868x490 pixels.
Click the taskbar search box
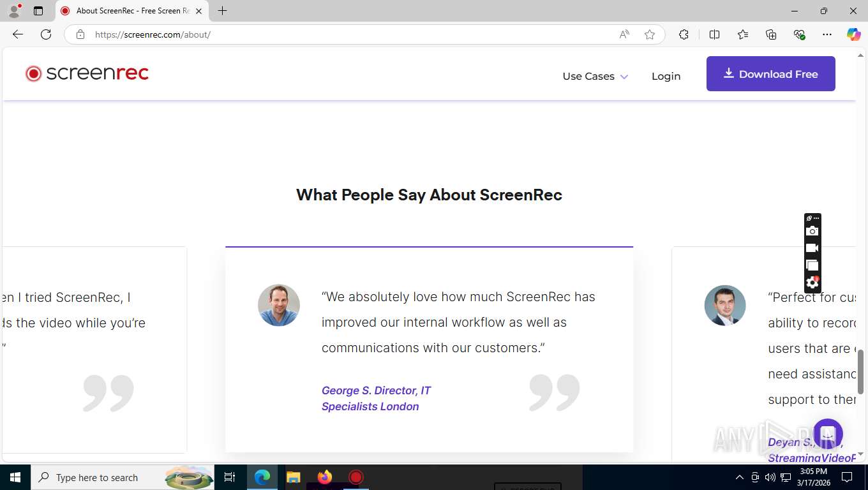(x=123, y=477)
